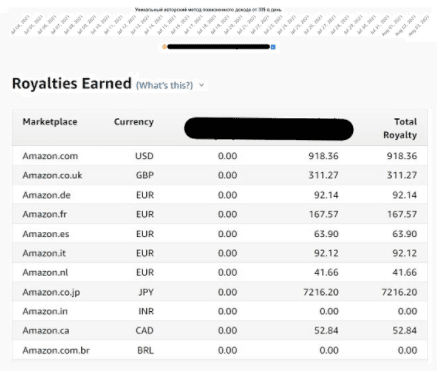Viewport: 437px width, 371px height.
Task: Click the JPY currency cell
Action: [x=146, y=292]
